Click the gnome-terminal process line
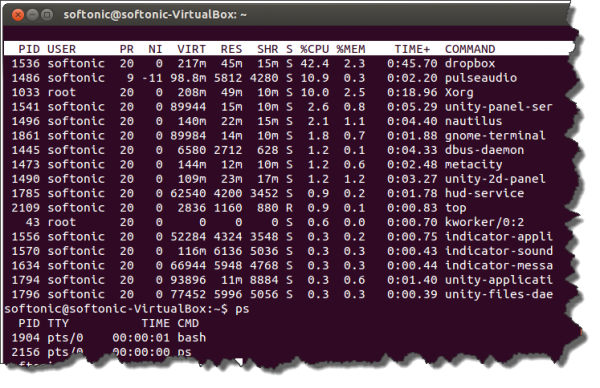600x388 pixels. coord(283,135)
